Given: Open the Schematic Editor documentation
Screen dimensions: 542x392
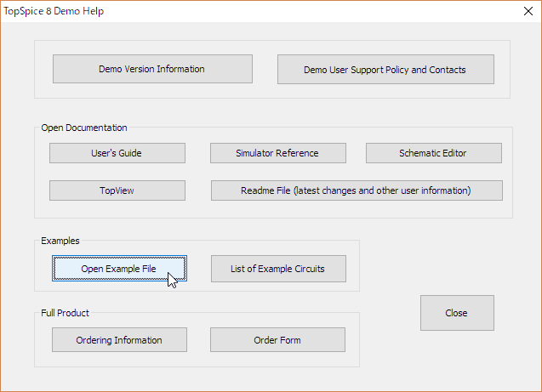Looking at the screenshot, I should 434,153.
